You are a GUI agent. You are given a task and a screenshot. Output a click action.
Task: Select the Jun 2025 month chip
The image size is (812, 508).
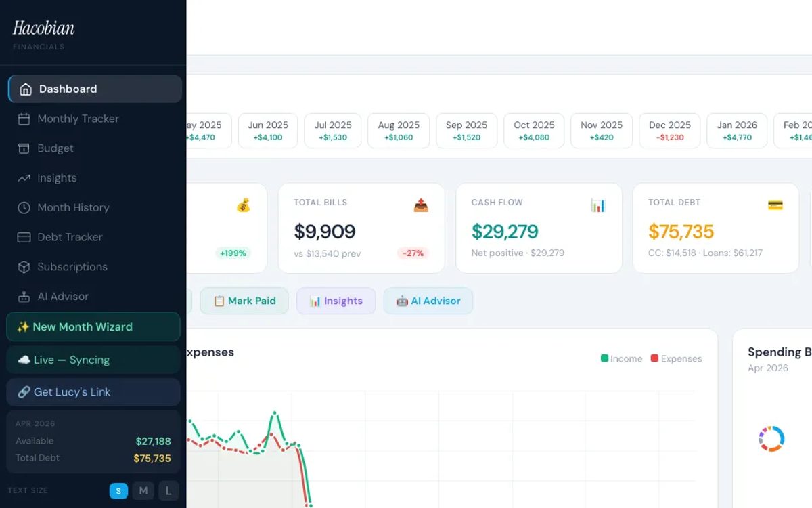(x=268, y=131)
